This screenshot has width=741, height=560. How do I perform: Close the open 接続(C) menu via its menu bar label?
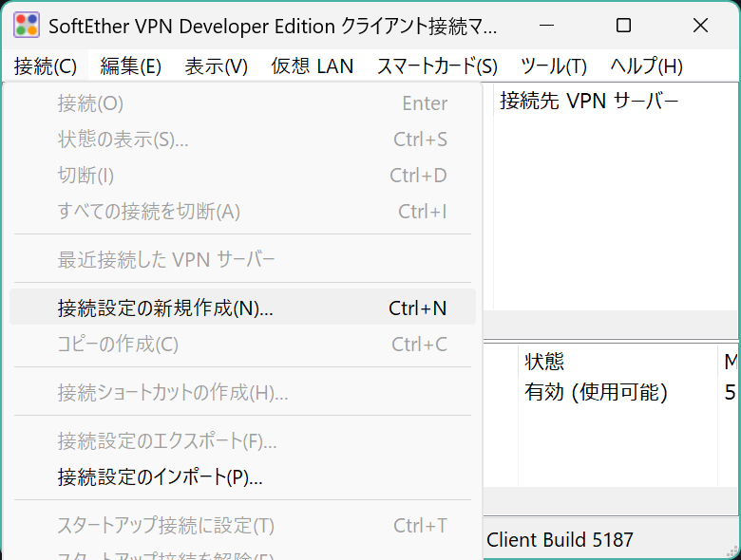[x=45, y=66]
